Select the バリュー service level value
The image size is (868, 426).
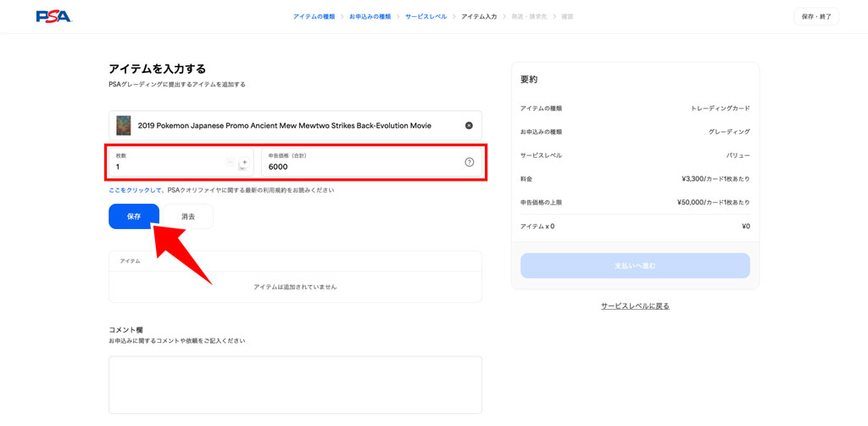(738, 155)
